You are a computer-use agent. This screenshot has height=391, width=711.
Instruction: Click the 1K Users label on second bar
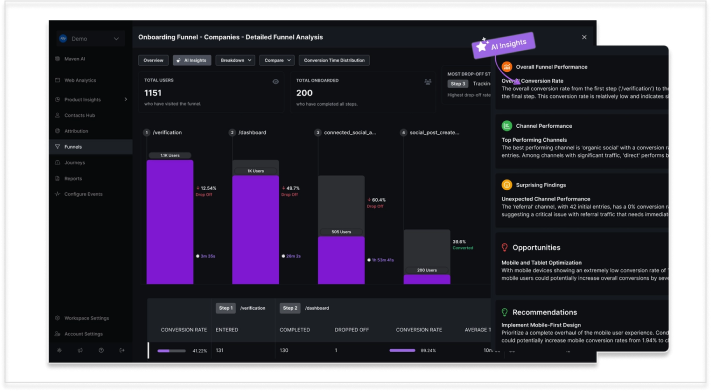tap(255, 171)
